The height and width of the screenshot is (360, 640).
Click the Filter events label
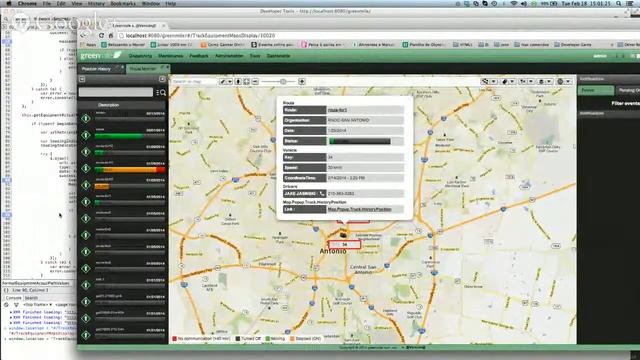(625, 104)
